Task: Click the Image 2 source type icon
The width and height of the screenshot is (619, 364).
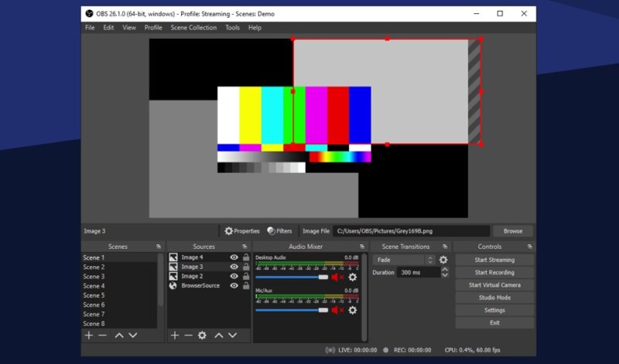Action: coord(173,276)
